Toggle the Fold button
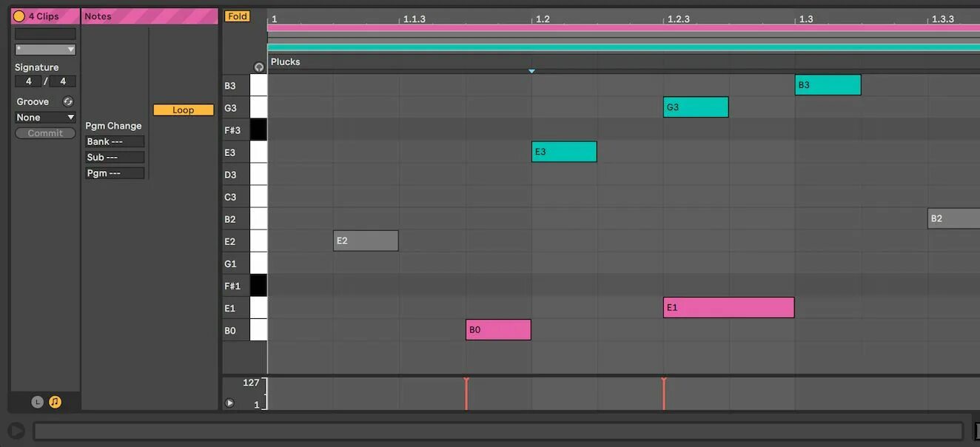This screenshot has height=447, width=980. click(238, 16)
